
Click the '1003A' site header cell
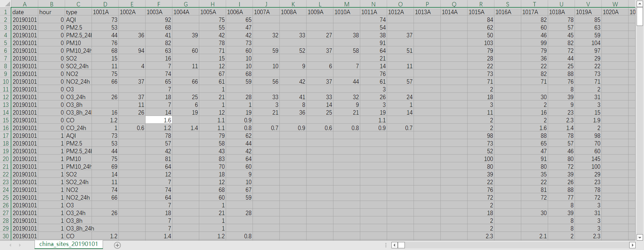(159, 12)
